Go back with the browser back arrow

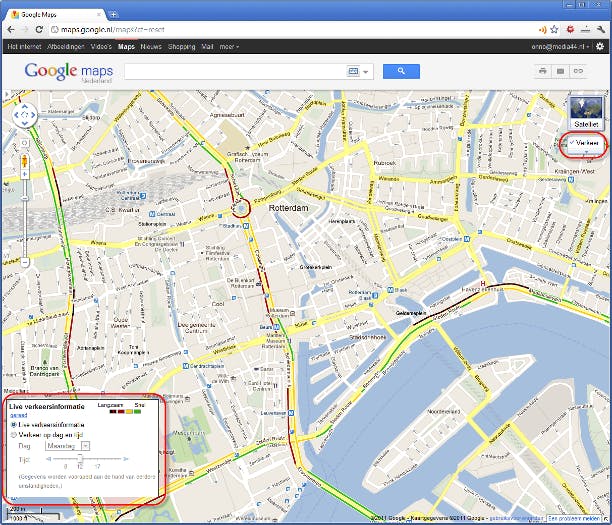coord(11,30)
